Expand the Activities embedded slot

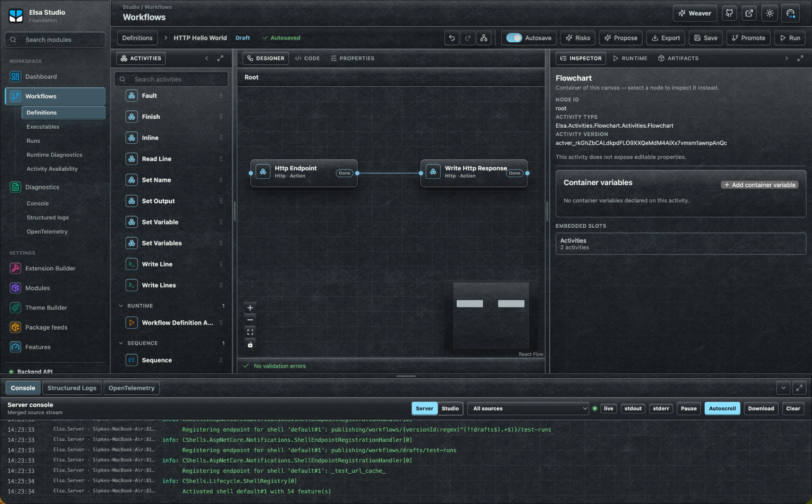(x=681, y=244)
